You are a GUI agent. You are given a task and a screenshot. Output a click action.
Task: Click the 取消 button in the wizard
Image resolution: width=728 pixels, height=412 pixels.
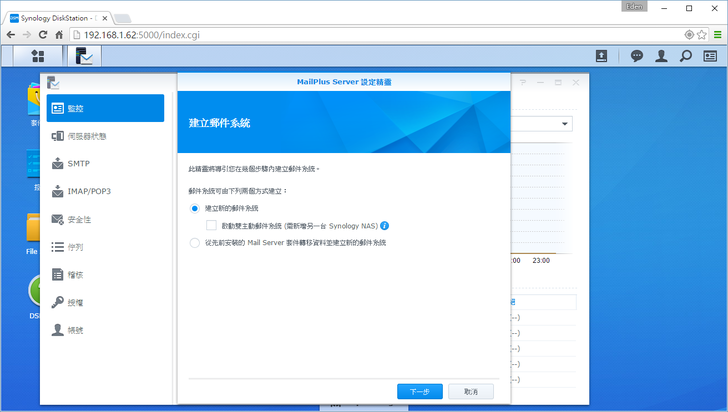tap(471, 391)
